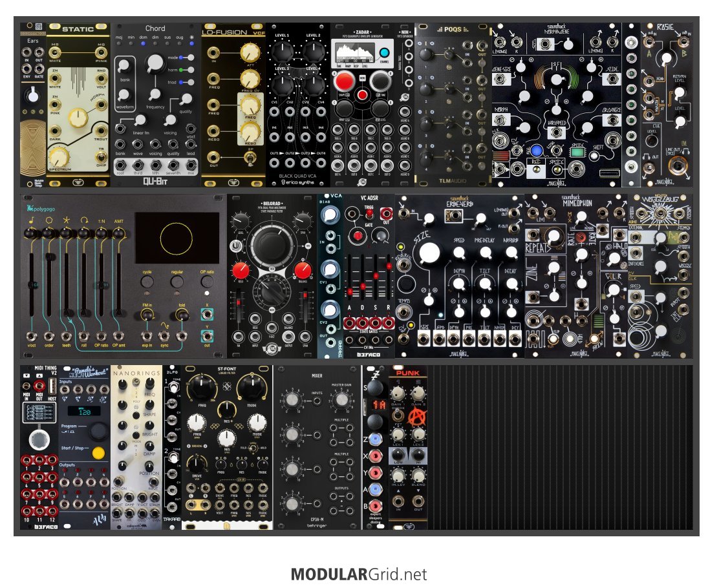The image size is (719, 588).
Task: Toggle the VC ADSR TRIGG/GATE switch
Action: [x=369, y=214]
